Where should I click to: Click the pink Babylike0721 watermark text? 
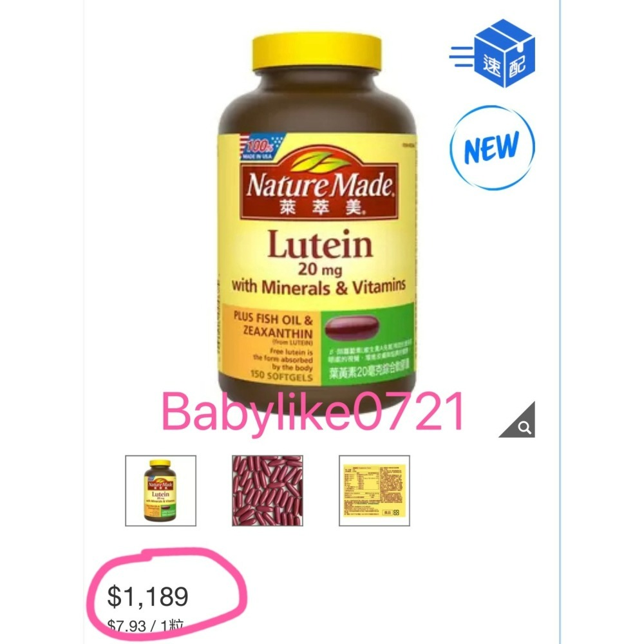coord(313,412)
